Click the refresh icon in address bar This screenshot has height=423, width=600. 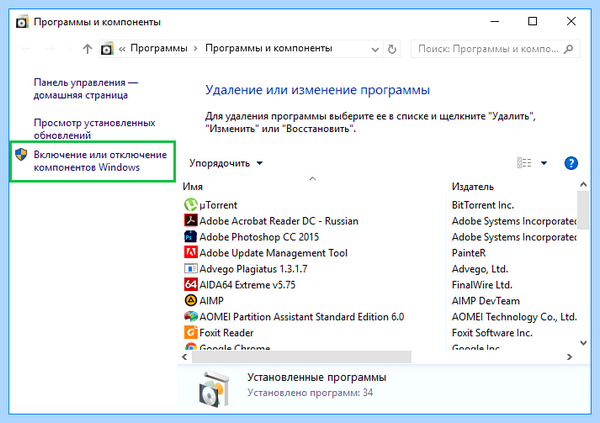(392, 49)
